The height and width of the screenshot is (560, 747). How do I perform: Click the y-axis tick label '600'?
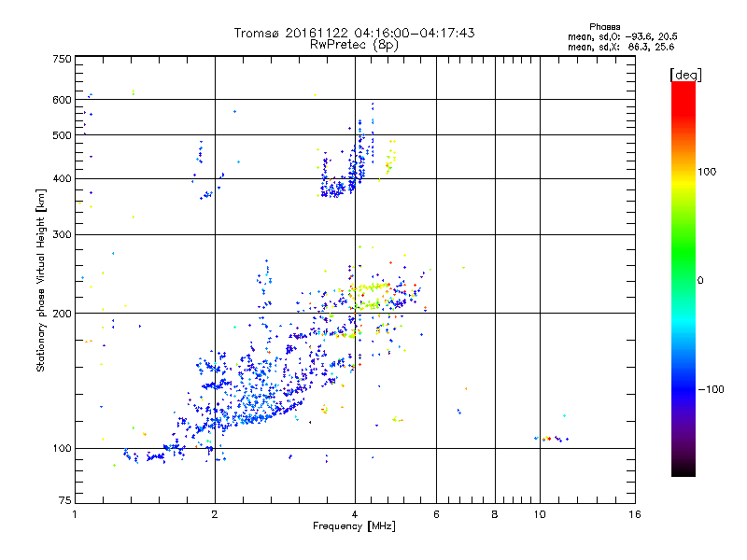pyautogui.click(x=62, y=100)
